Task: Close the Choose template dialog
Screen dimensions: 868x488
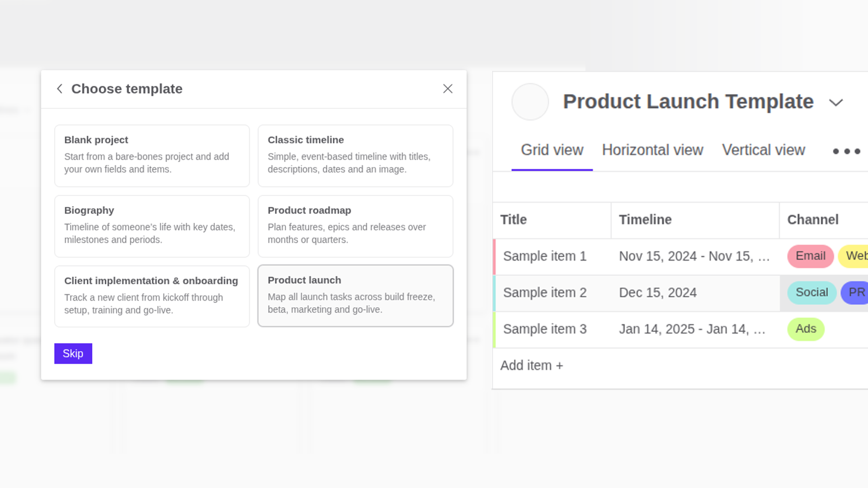Action: 448,89
